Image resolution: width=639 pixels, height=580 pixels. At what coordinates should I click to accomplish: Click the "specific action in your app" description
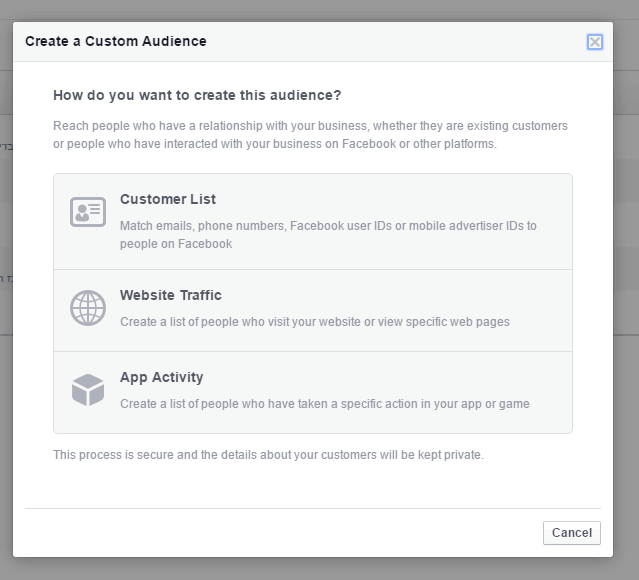click(325, 404)
